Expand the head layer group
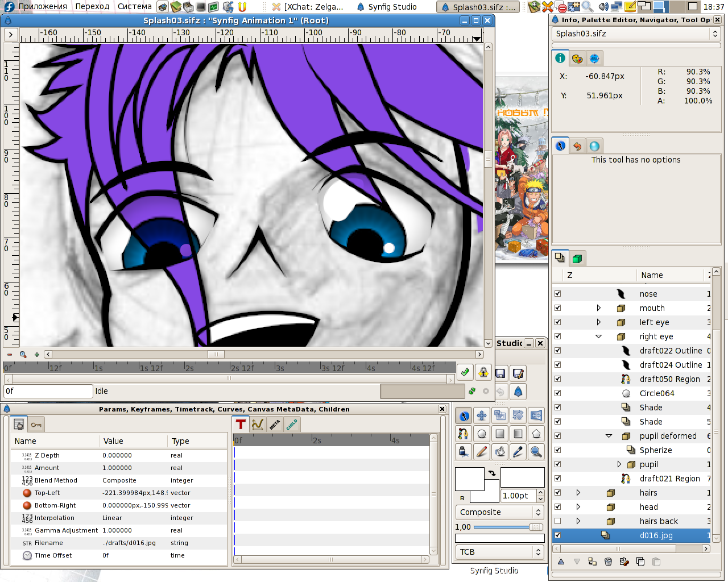The height and width of the screenshot is (582, 728). 578,507
